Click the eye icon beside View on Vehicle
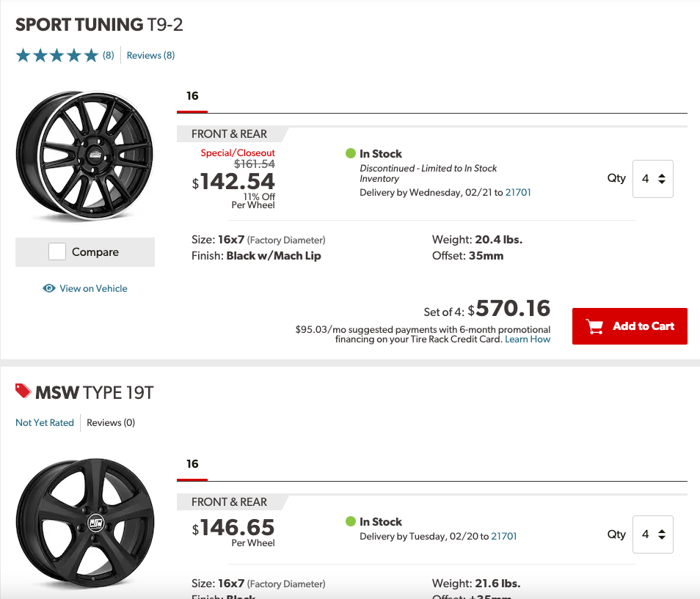This screenshot has height=599, width=700. click(x=49, y=289)
